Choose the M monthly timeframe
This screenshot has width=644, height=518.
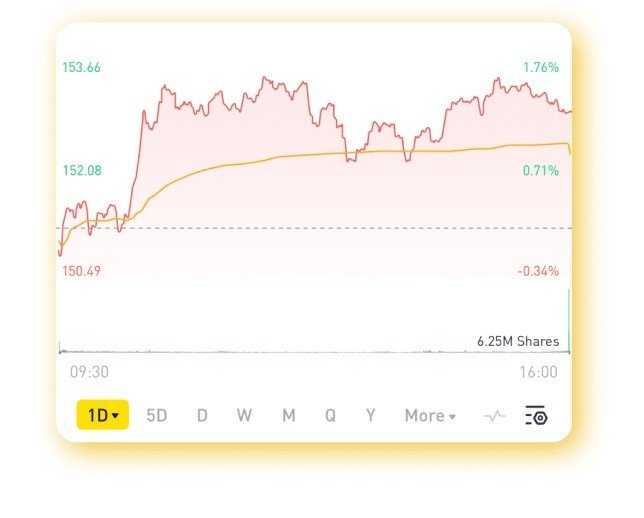click(288, 416)
